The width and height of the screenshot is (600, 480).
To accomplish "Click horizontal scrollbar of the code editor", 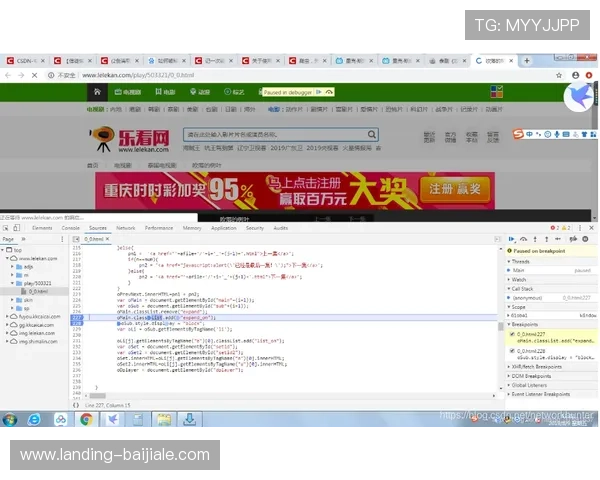I will (98, 396).
